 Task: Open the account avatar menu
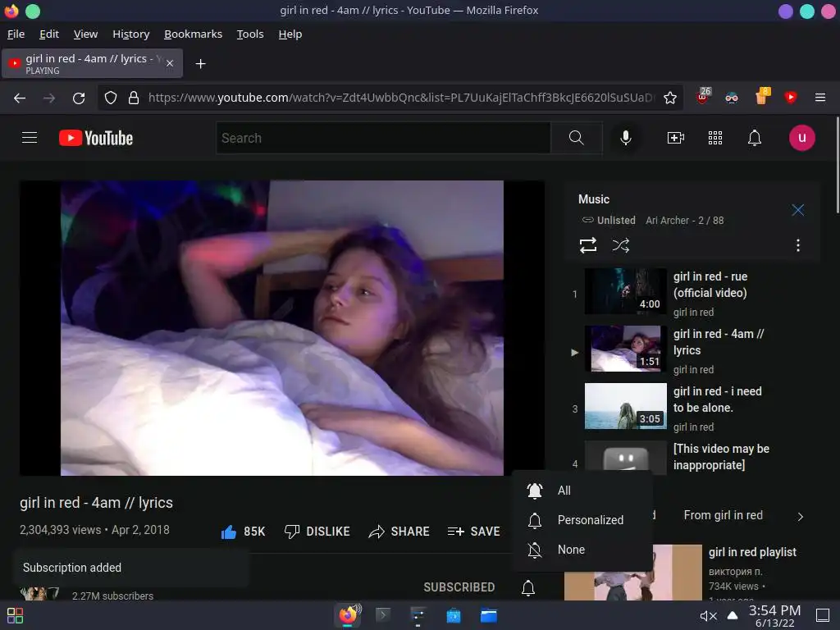[x=802, y=138]
